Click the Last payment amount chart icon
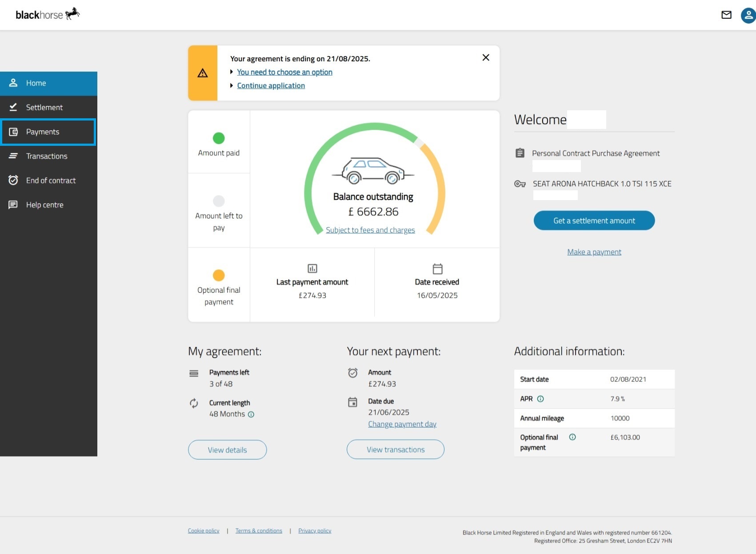 pos(312,269)
